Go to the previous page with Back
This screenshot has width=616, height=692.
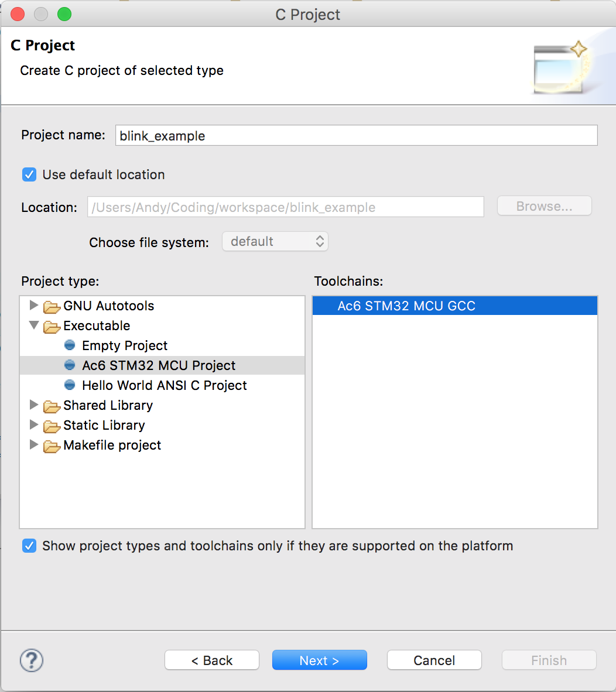coord(212,660)
